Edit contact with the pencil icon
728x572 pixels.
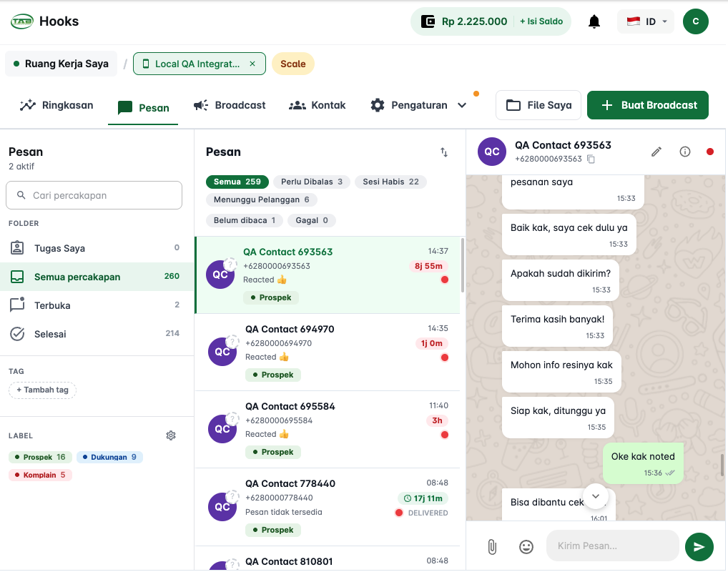[x=656, y=152]
